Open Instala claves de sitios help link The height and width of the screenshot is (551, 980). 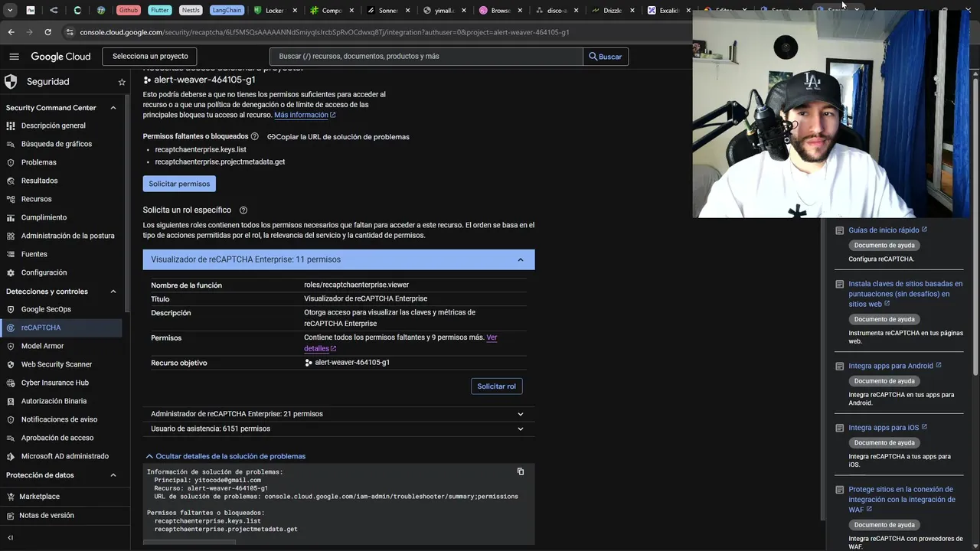[905, 294]
